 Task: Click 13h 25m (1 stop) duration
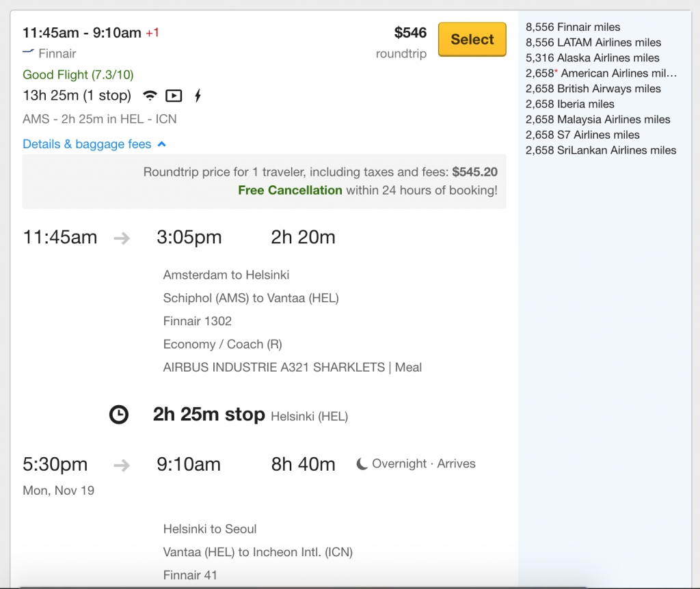click(77, 96)
